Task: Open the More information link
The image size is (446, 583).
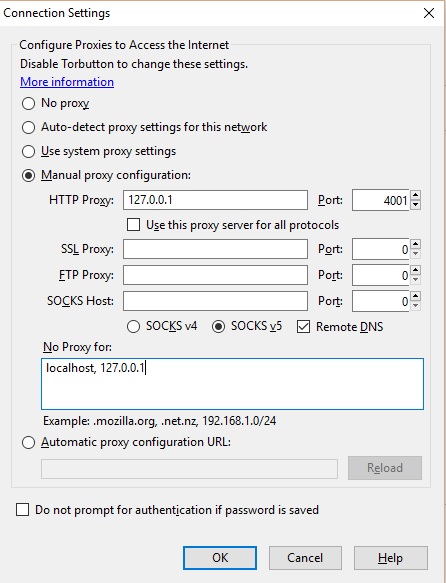Action: pyautogui.click(x=67, y=82)
